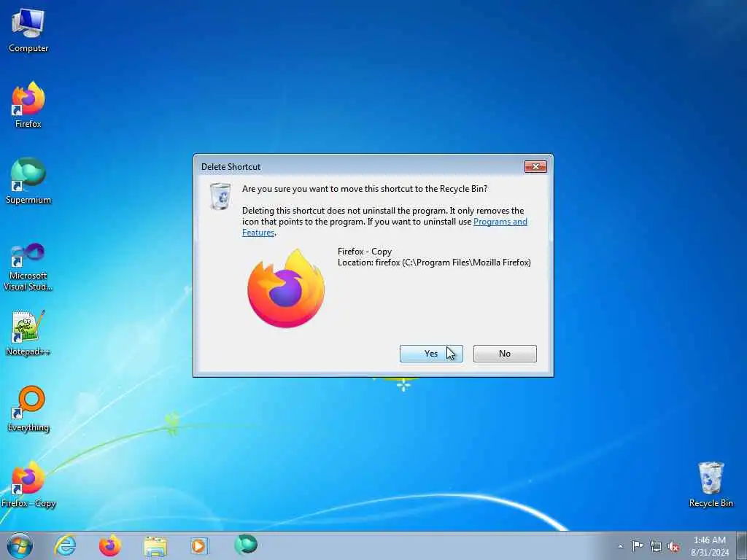
Task: Select the Supermium desktop shortcut
Action: click(x=28, y=181)
